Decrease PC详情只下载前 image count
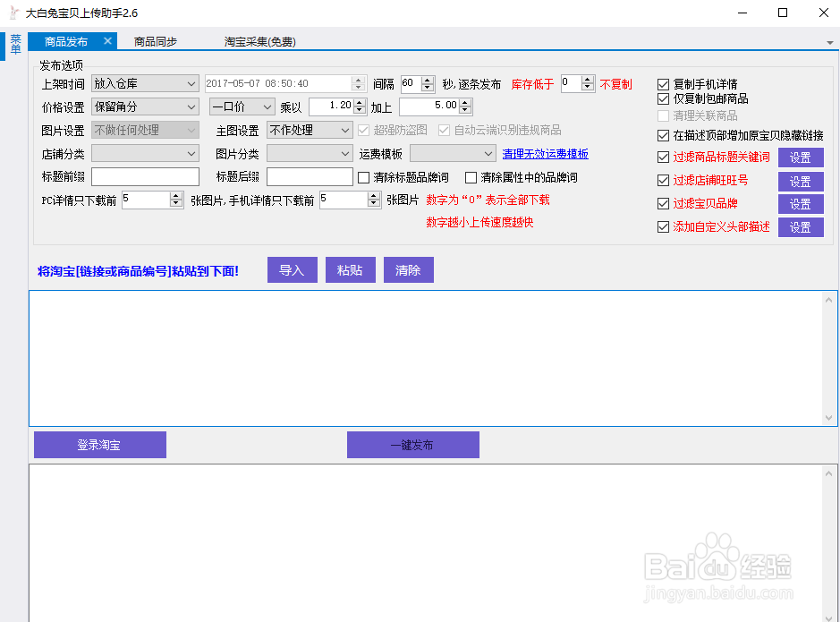The height and width of the screenshot is (622, 840). 175,203
